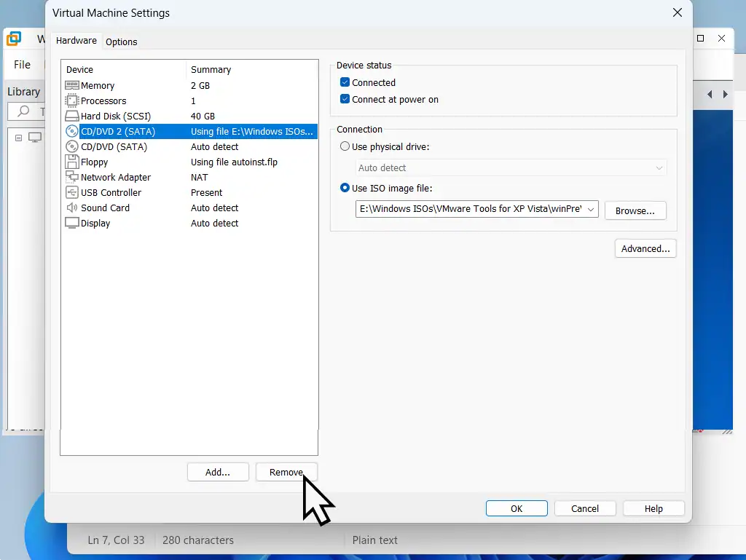
Task: Click the Present USB summary value
Action: tap(206, 192)
